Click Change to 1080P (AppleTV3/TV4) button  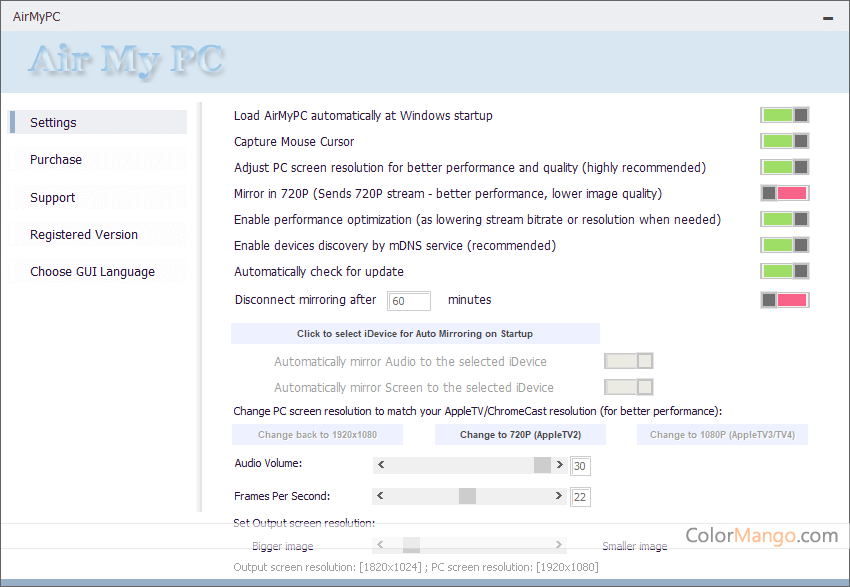[722, 435]
